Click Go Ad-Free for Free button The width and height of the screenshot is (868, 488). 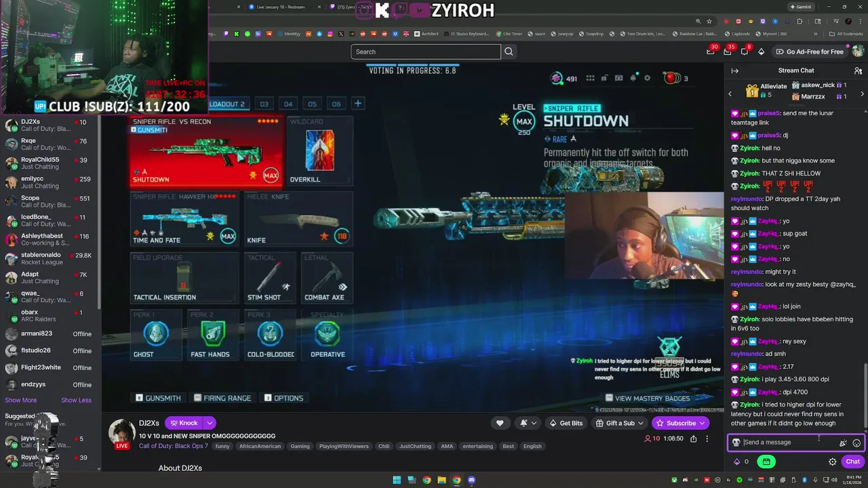[x=810, y=52]
